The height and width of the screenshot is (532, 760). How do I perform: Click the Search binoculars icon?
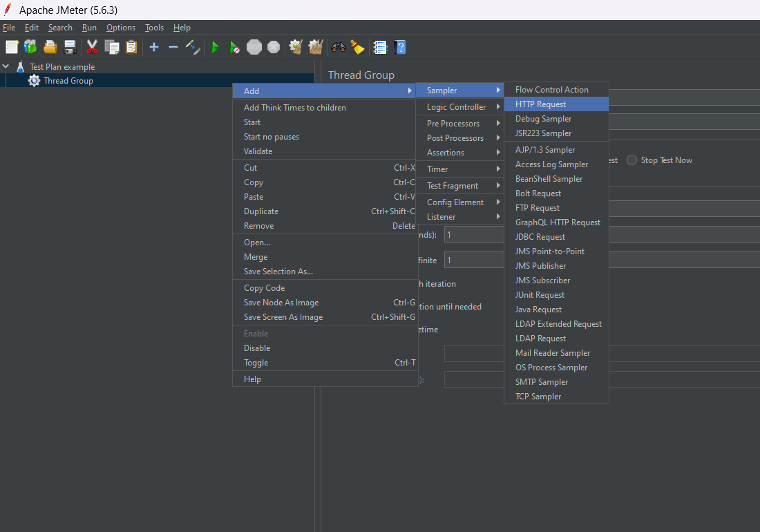coord(339,47)
